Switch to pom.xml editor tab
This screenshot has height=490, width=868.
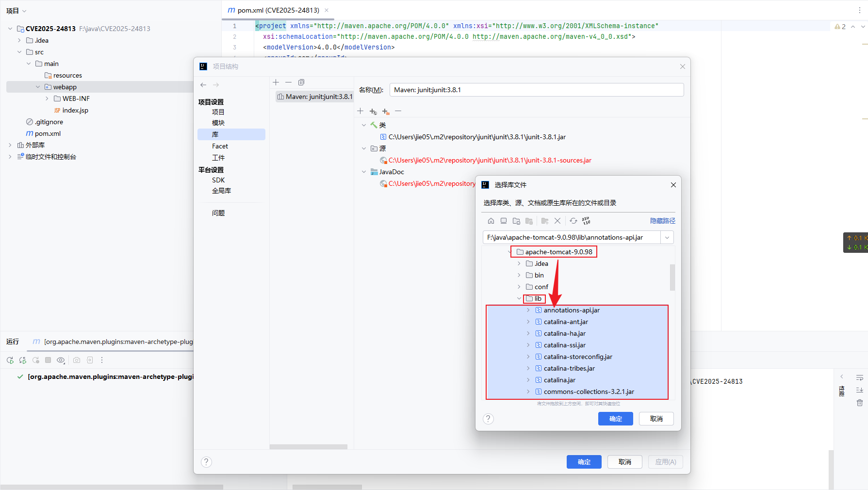278,10
